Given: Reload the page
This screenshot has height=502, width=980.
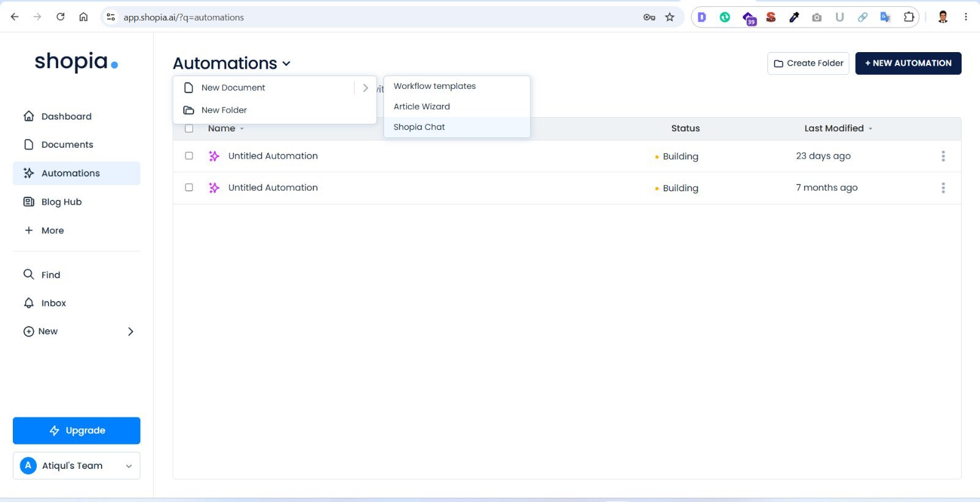Looking at the screenshot, I should point(61,17).
